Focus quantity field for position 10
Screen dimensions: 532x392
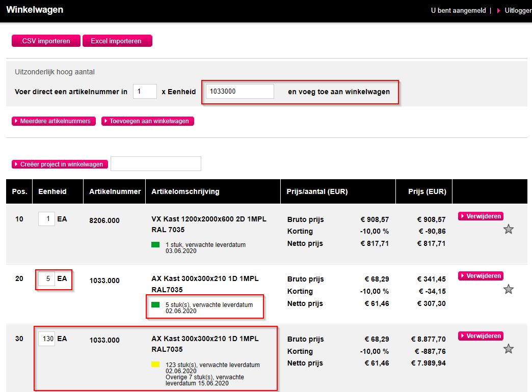pos(46,219)
